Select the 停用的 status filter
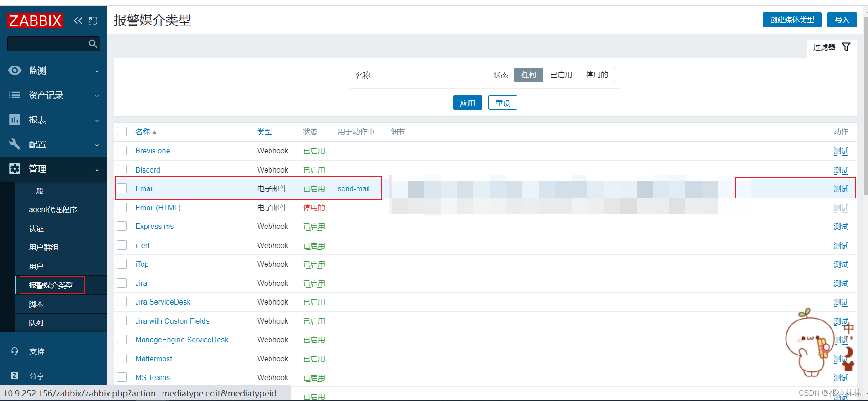The width and height of the screenshot is (868, 401). click(x=597, y=75)
